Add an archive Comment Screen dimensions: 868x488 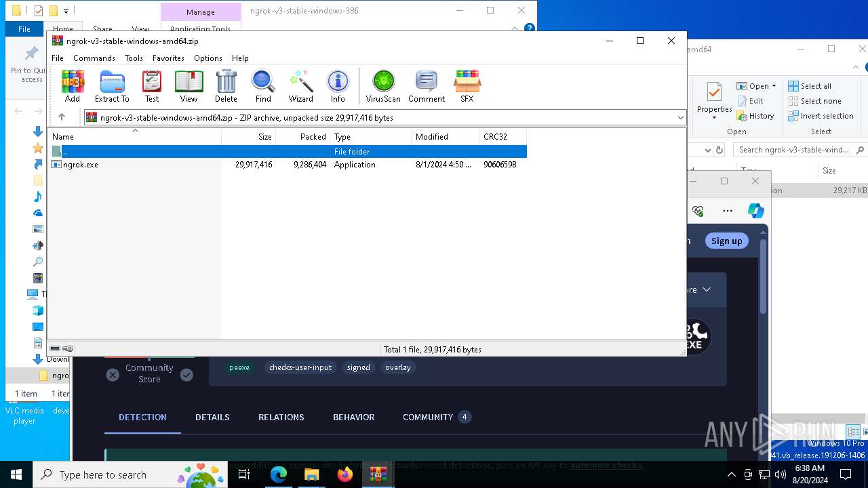(427, 86)
